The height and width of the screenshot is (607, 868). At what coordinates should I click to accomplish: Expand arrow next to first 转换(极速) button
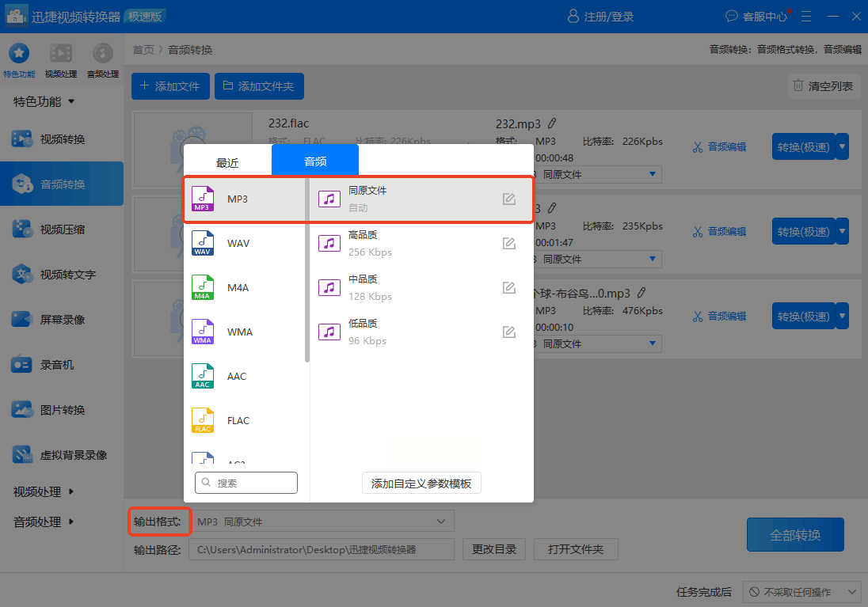tap(842, 146)
